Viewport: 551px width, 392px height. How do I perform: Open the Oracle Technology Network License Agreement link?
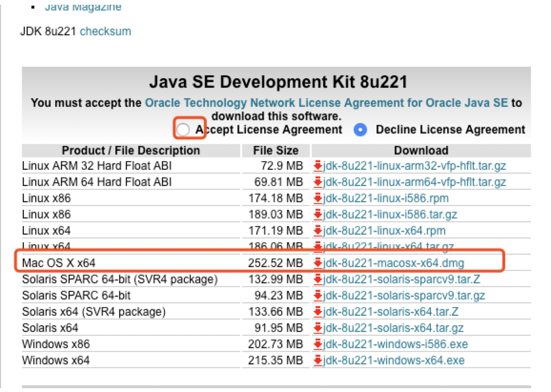click(327, 103)
